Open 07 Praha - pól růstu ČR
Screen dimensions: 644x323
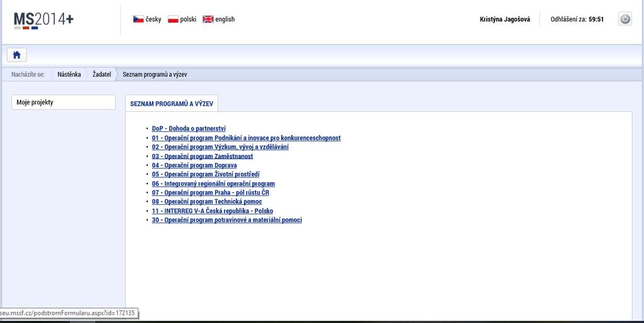[x=211, y=192]
